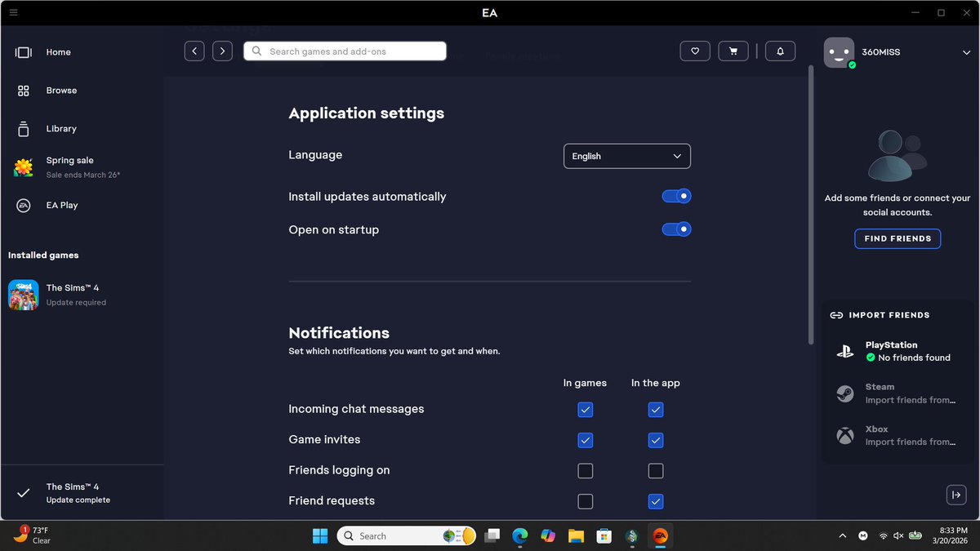Click the Search games and add-ons field
The height and width of the screenshot is (551, 980).
345,51
